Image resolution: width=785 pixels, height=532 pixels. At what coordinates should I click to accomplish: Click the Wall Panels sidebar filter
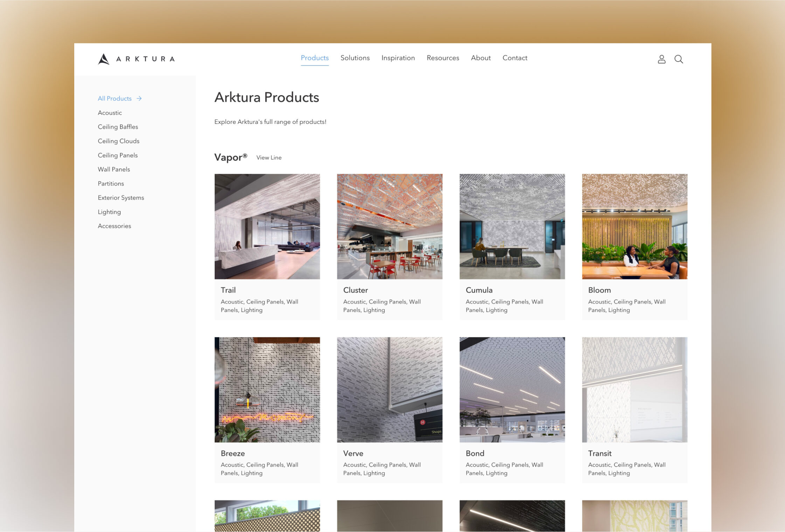(114, 169)
